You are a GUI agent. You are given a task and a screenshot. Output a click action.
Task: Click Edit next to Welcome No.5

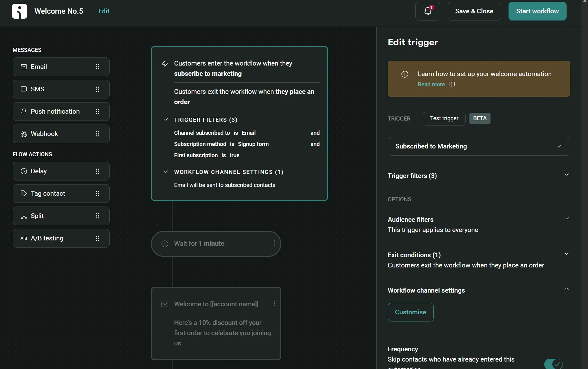[104, 11]
